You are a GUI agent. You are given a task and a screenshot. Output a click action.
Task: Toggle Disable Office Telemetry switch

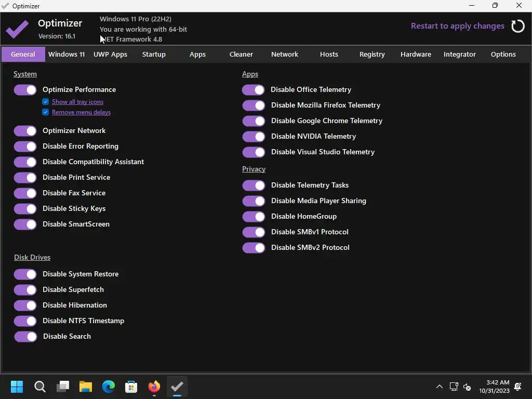pos(254,90)
